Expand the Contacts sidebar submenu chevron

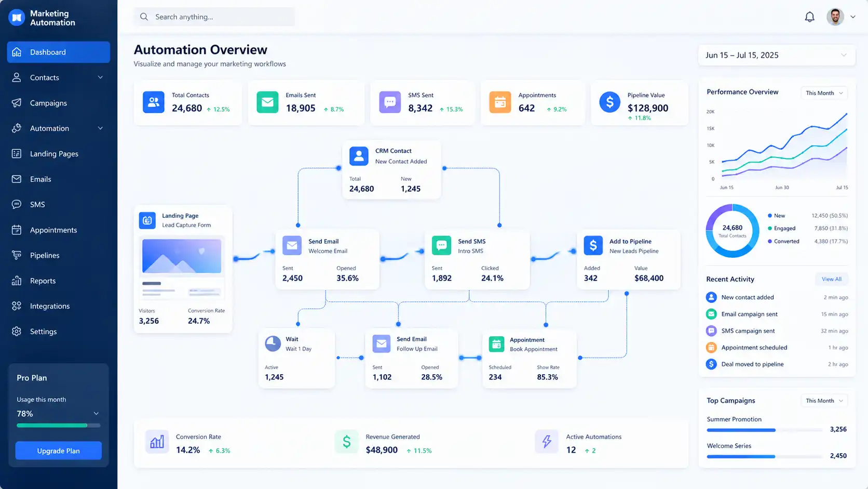coord(100,77)
